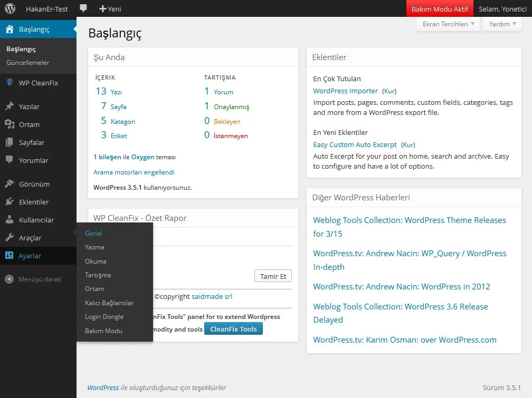Open the 5 Kategori link
The image size is (532, 398).
pos(118,121)
